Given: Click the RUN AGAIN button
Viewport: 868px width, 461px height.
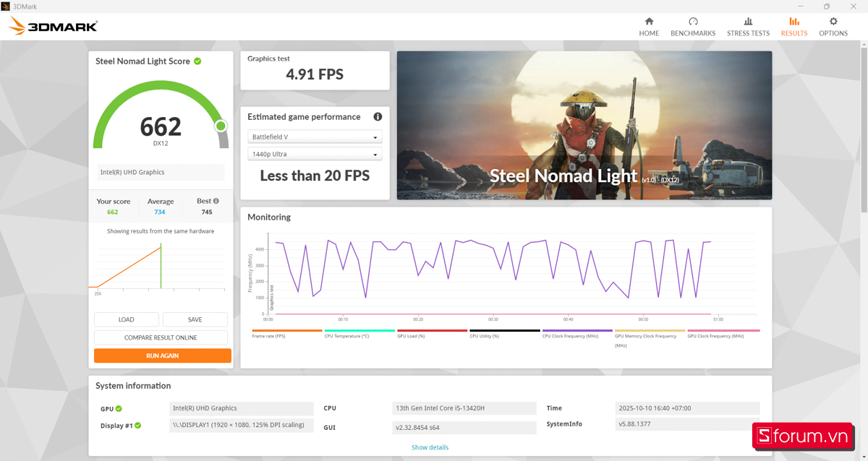Looking at the screenshot, I should [163, 356].
